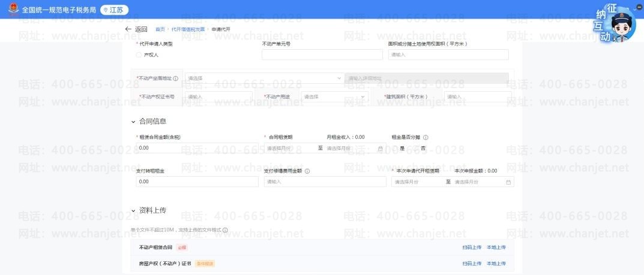The height and width of the screenshot is (275, 644).
Task: Focus the 建筑面积 input field
Action: pyautogui.click(x=478, y=96)
